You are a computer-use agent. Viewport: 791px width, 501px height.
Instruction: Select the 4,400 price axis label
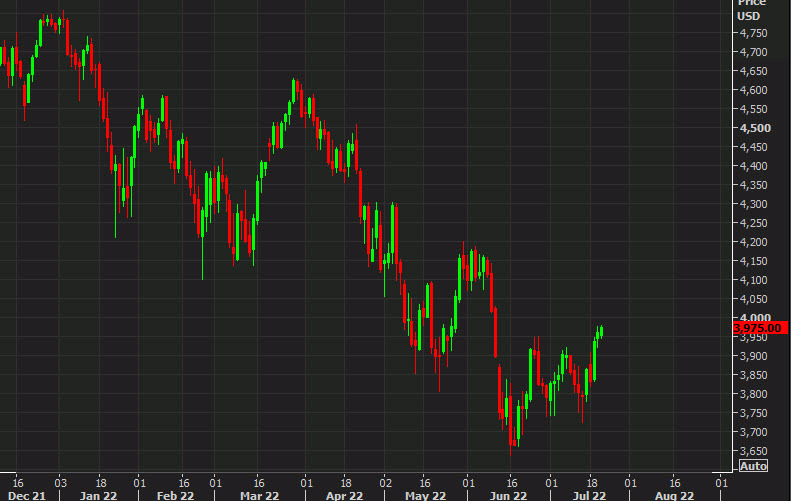pos(753,166)
